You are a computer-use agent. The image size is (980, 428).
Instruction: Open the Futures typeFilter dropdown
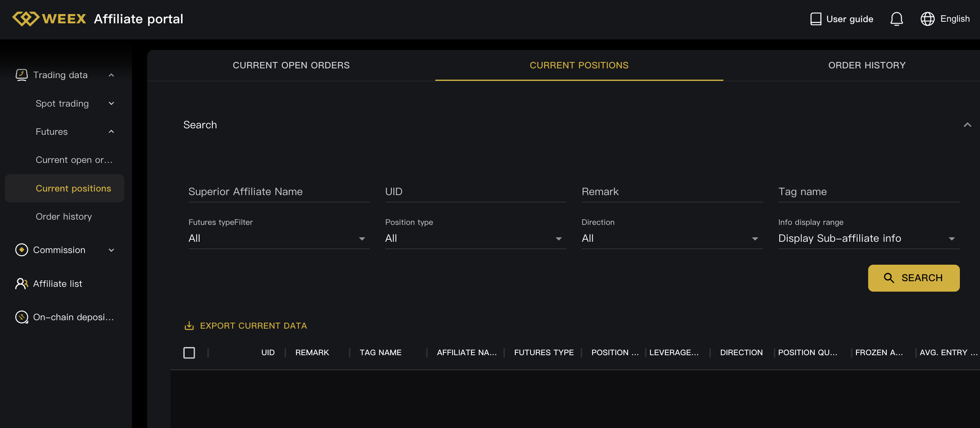pyautogui.click(x=278, y=239)
